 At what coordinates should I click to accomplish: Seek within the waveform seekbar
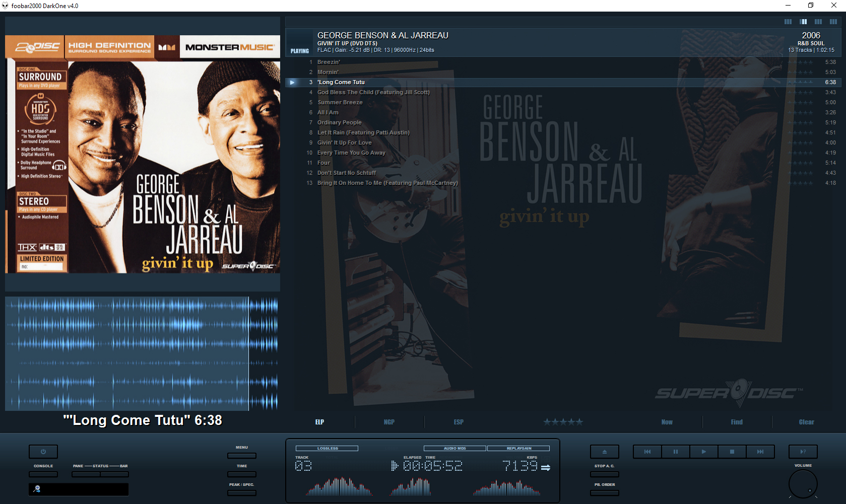point(142,353)
